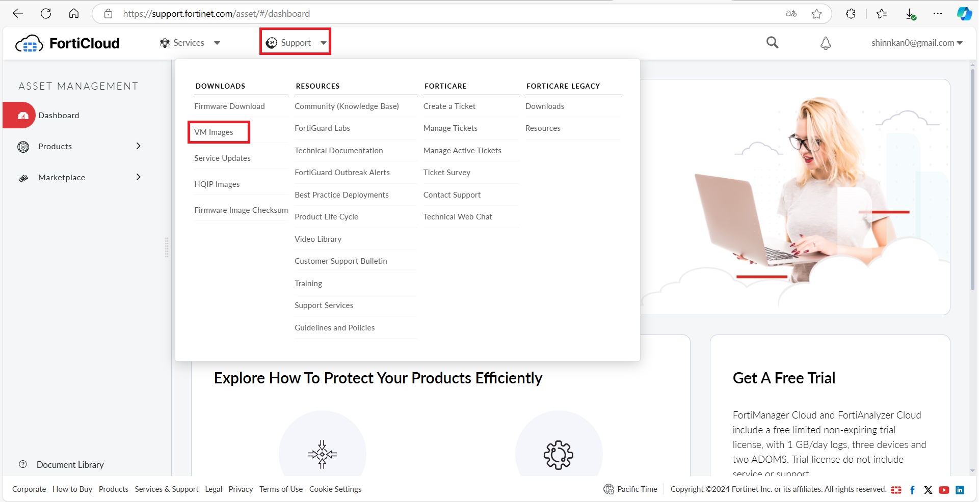
Task: Click Cookie Settings in the footer
Action: click(x=335, y=489)
